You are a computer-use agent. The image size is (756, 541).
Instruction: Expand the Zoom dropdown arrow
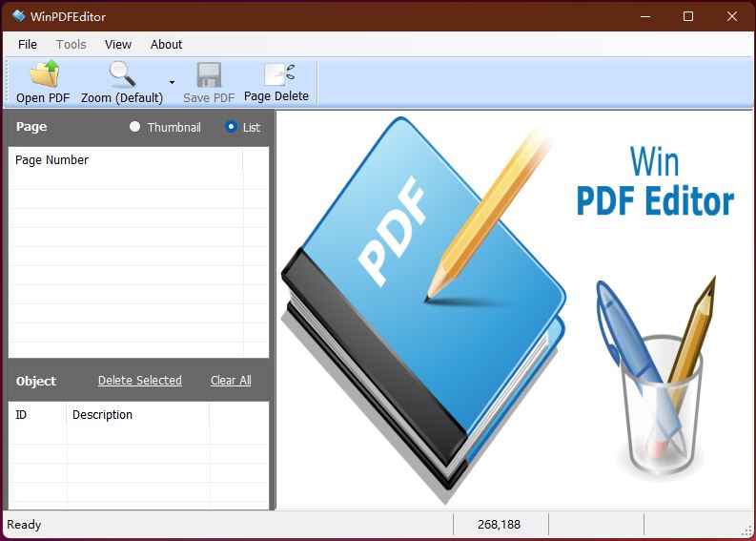pos(172,83)
